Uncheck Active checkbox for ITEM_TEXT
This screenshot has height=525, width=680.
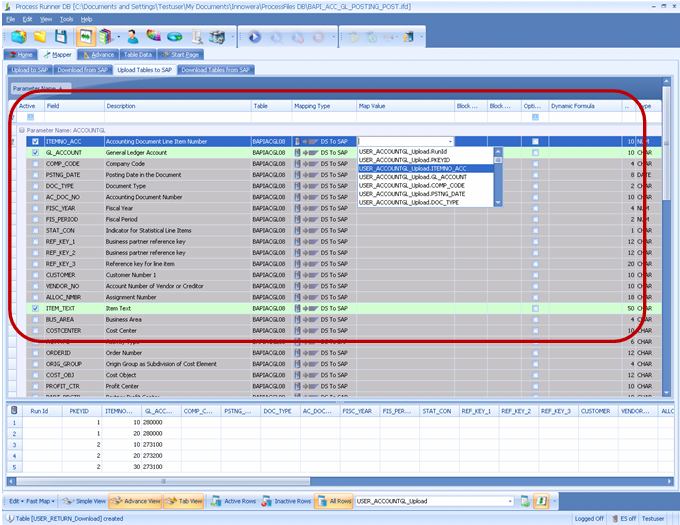pos(36,308)
